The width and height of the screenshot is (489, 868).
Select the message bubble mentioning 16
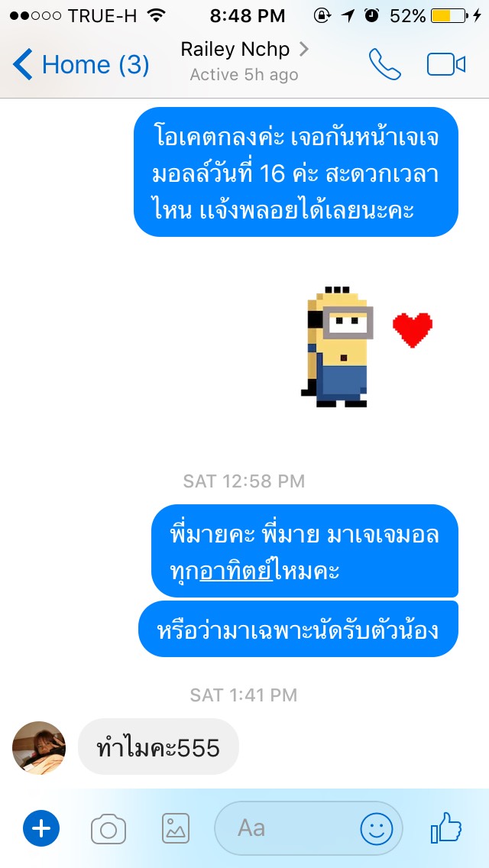coord(296,172)
